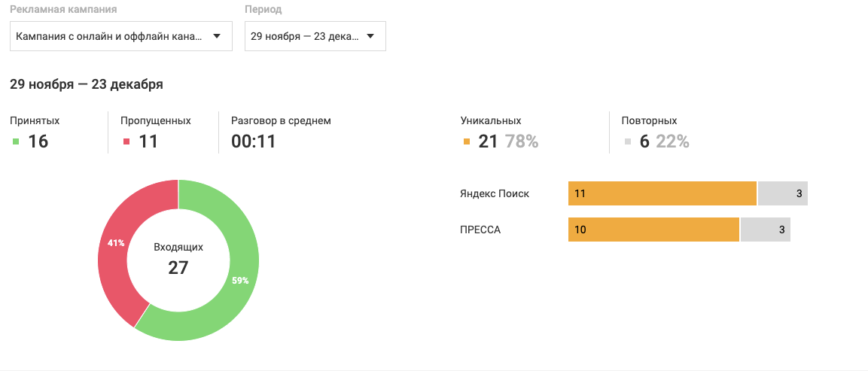
Task: Click the gray Повторных legend square
Action: tap(628, 141)
